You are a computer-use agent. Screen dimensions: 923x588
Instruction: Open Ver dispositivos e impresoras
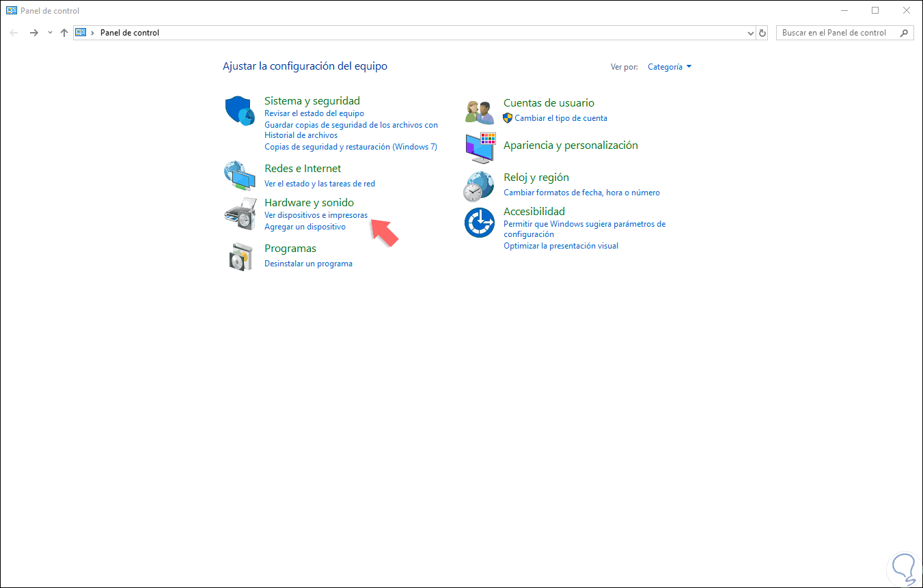click(x=316, y=215)
